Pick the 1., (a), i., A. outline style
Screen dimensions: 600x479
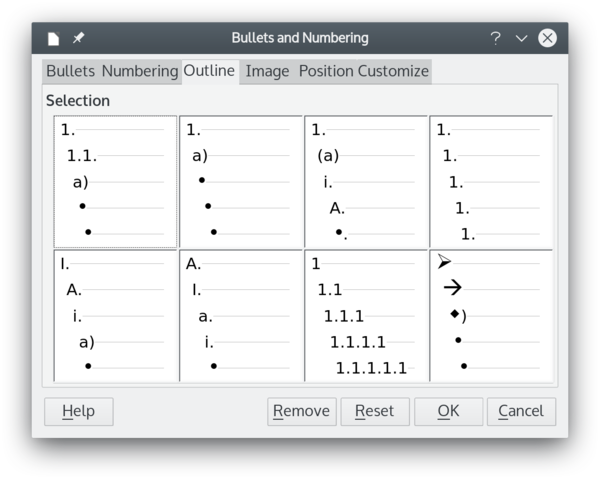point(366,182)
